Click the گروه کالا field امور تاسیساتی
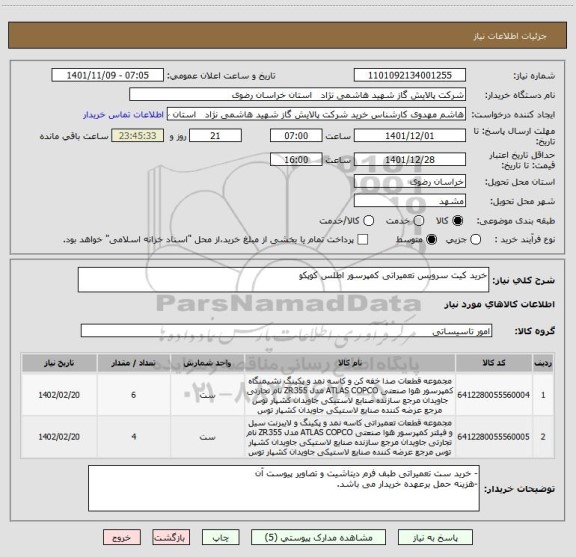This screenshot has width=576, height=557. pos(286,331)
